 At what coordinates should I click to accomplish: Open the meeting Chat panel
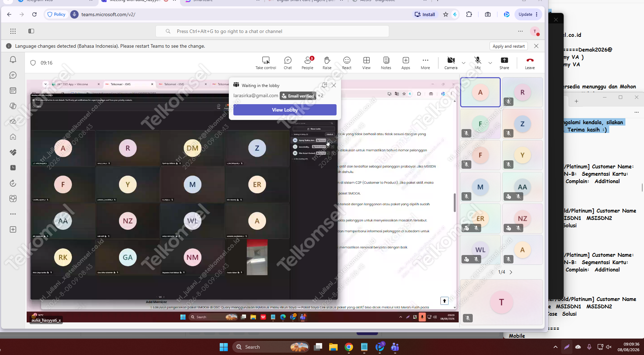click(x=288, y=63)
